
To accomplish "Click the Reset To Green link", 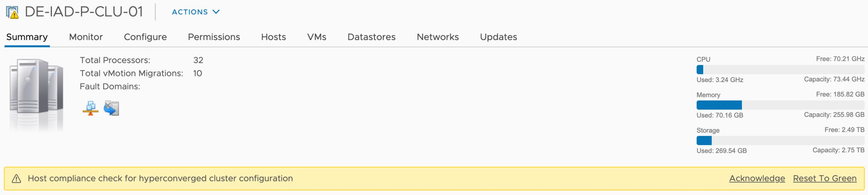I will pyautogui.click(x=825, y=178).
